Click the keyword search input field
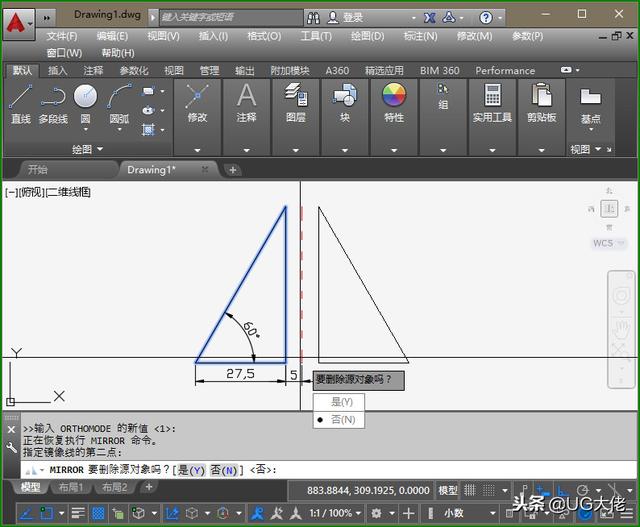 231,18
